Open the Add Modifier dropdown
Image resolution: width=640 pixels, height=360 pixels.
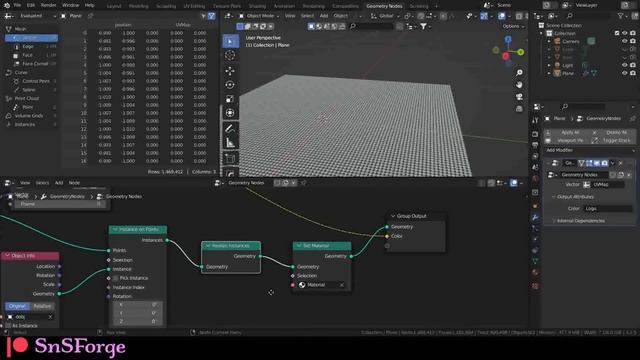click(590, 150)
